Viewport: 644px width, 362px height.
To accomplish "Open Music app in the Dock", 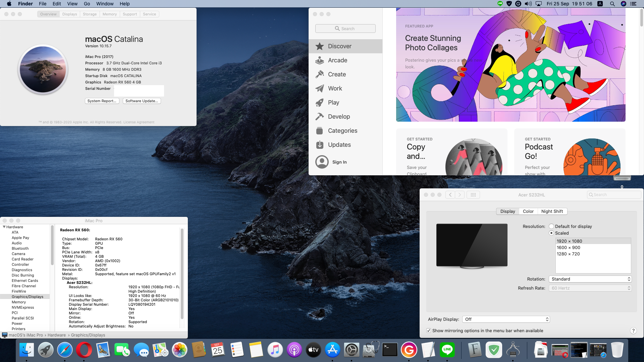I will point(275,350).
